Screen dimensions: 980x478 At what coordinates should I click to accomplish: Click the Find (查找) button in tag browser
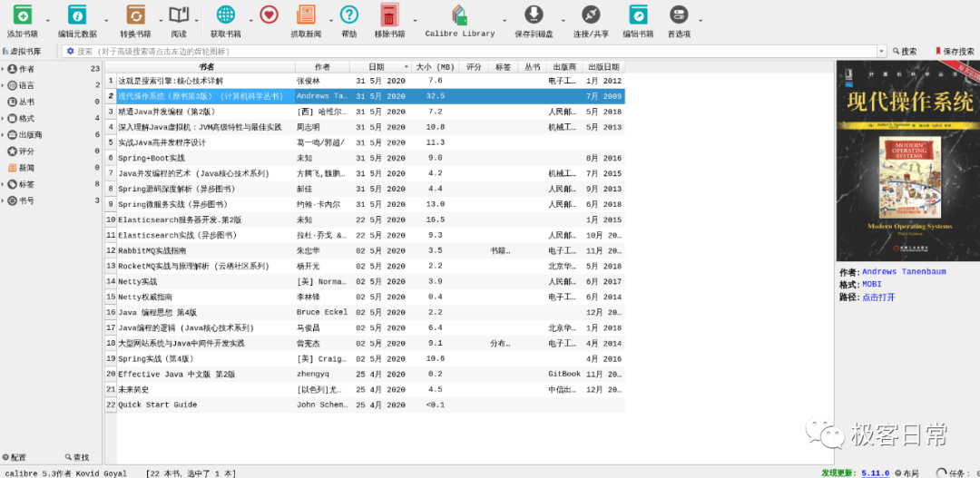(x=77, y=457)
